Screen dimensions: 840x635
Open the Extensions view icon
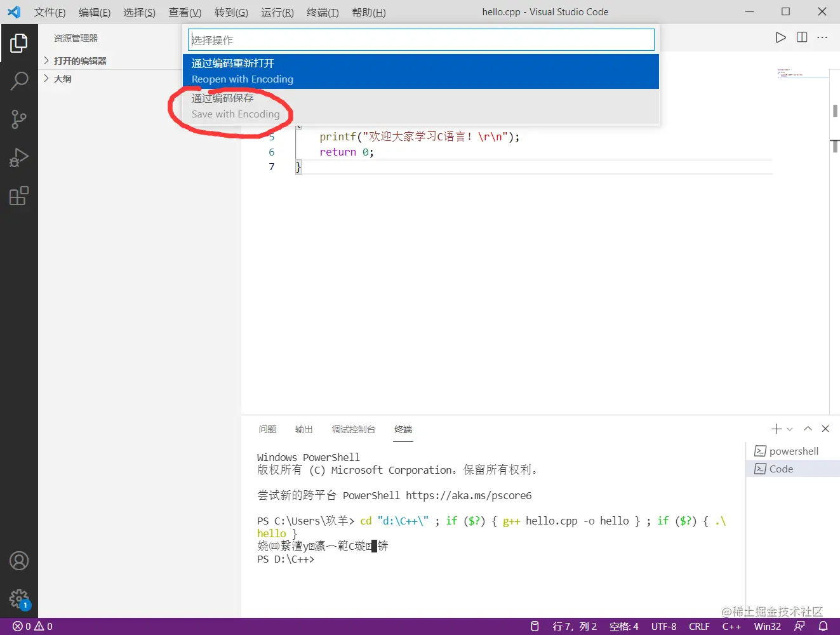point(19,196)
